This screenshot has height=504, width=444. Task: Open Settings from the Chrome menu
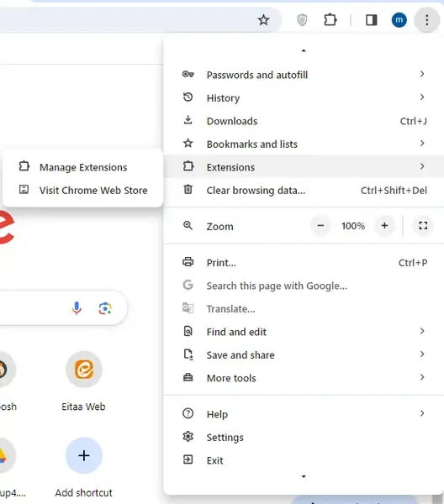click(304, 437)
